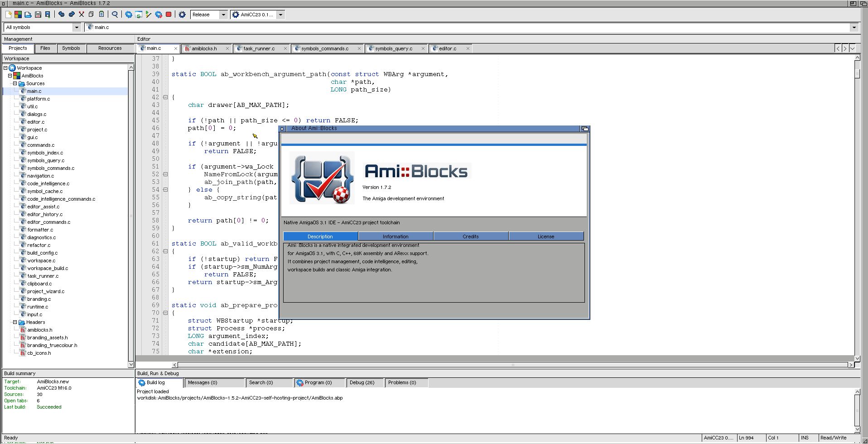This screenshot has height=444, width=868.
Task: Collapse the Sources folder node
Action: (x=15, y=83)
